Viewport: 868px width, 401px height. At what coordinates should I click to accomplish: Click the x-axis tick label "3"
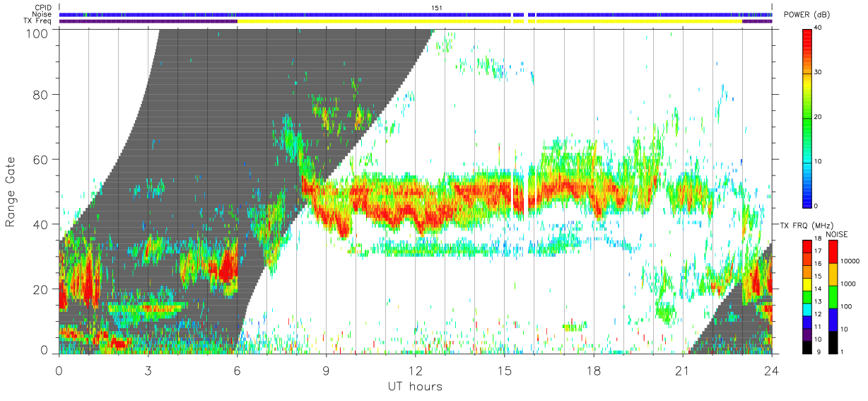pos(148,371)
